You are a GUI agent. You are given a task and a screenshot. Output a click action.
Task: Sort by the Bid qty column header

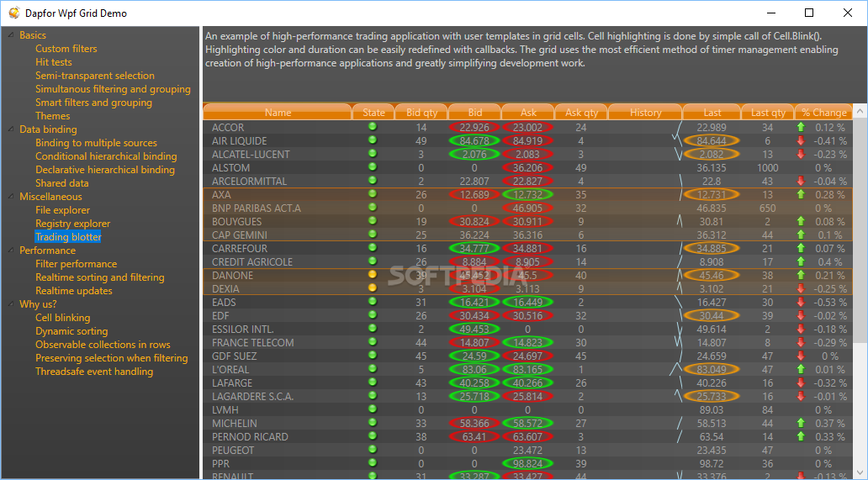point(422,113)
